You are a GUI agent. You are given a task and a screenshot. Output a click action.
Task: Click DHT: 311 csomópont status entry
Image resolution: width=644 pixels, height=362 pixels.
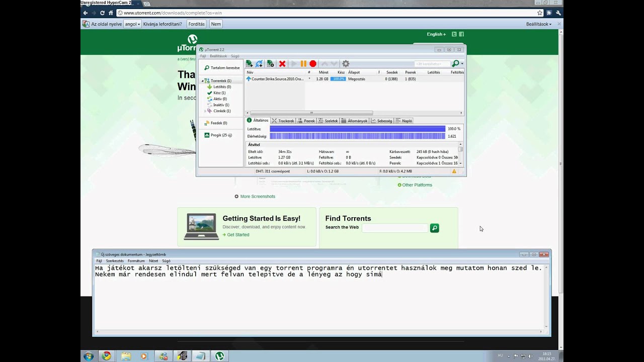coord(273,171)
